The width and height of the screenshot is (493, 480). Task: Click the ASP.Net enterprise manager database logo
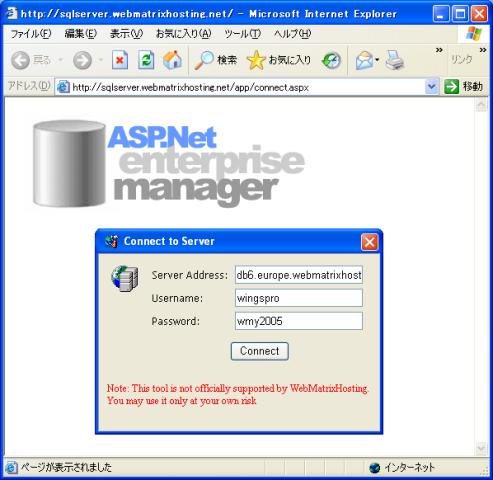pos(169,164)
